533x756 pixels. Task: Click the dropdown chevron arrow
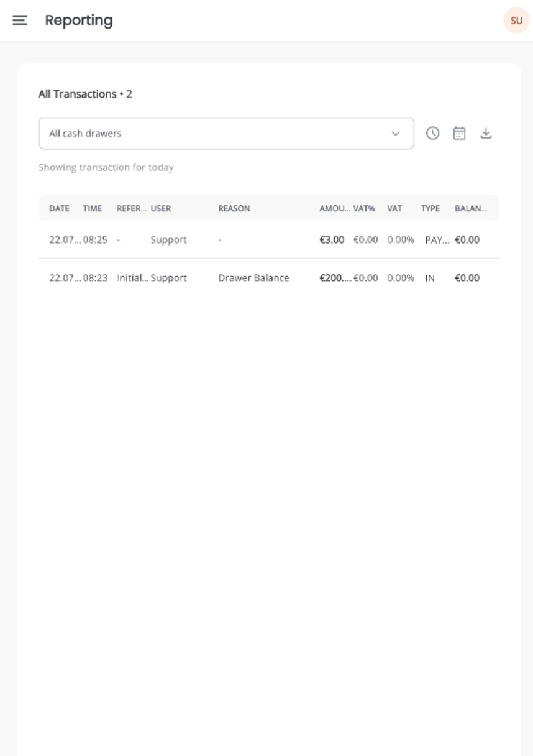pos(395,134)
